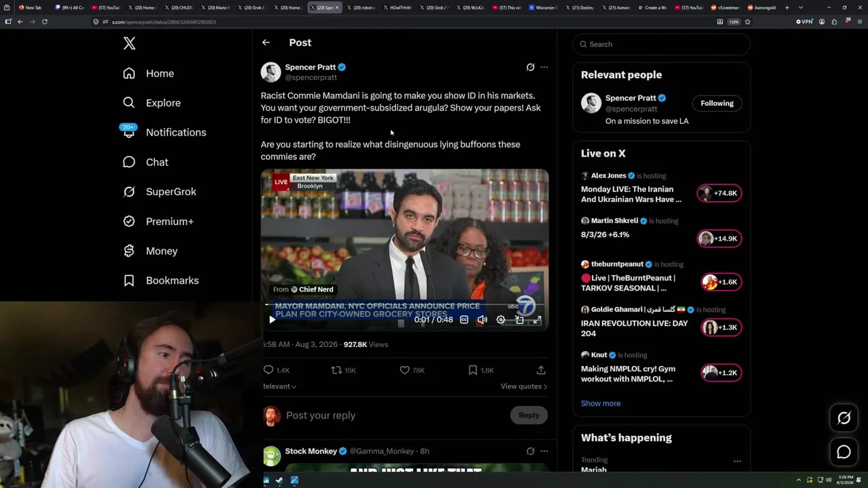Play the Mamdani video

coord(273,319)
